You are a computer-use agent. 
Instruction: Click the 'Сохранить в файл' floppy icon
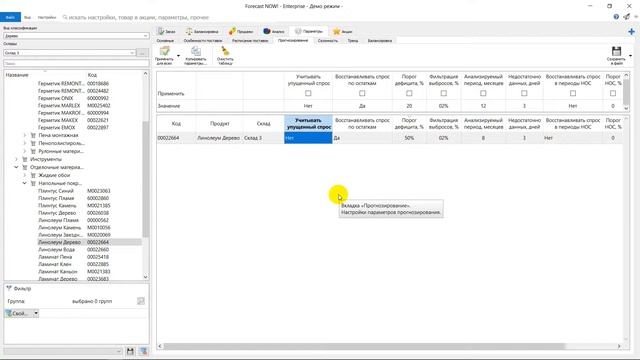click(x=616, y=51)
